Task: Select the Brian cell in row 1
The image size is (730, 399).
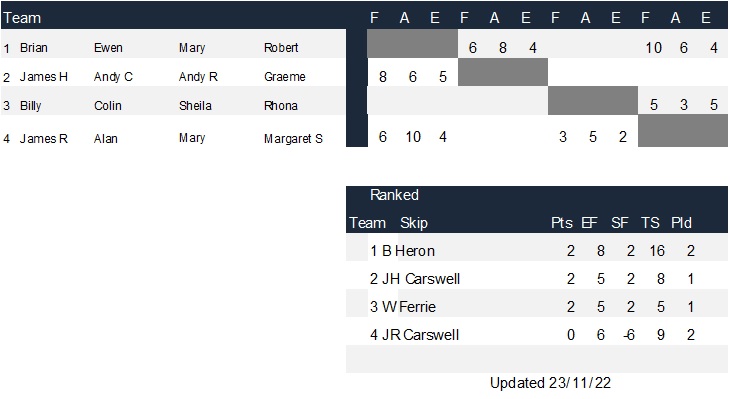Action: (34, 47)
